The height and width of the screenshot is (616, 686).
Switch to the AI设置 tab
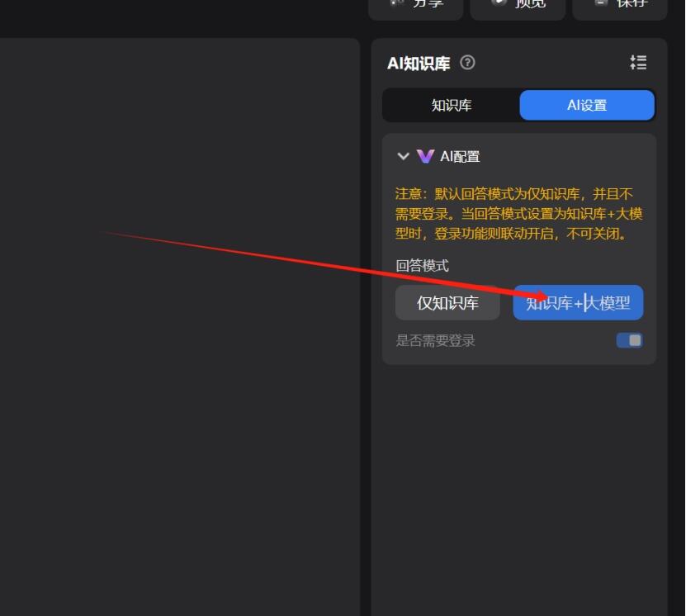(587, 105)
